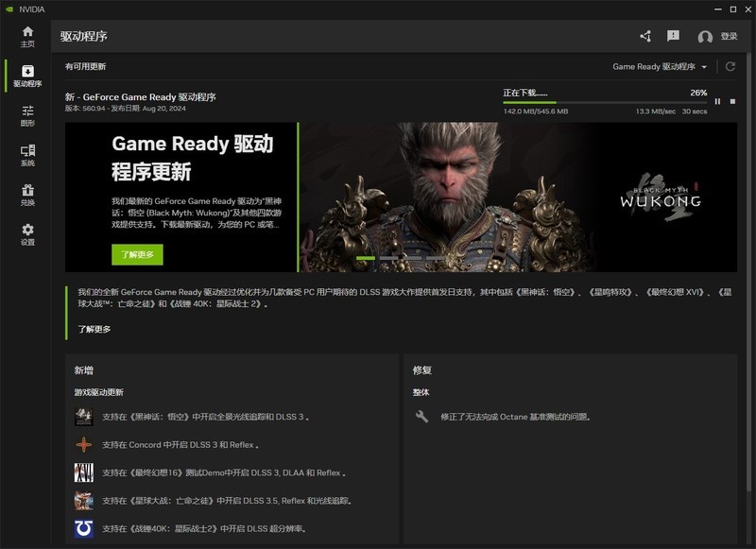Click the 《星球大战：亡命之徒》 DLSS 3.5 line
The image size is (756, 549).
point(227,501)
